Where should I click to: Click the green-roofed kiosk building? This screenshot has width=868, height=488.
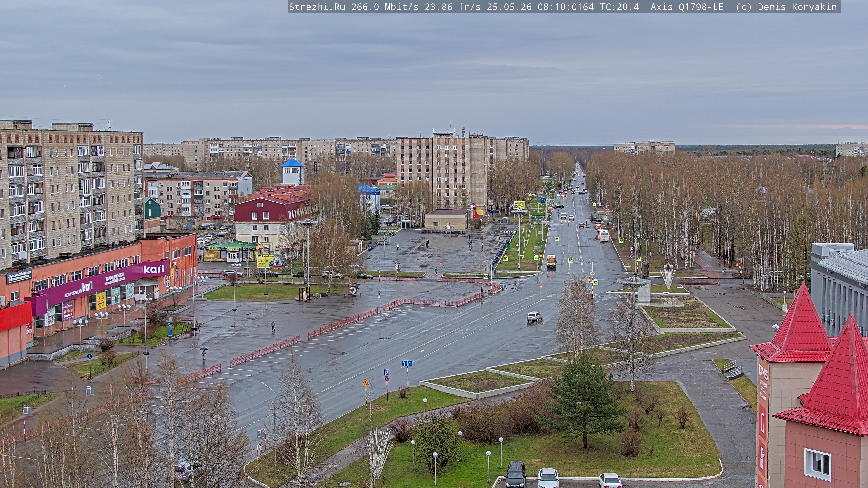pyautogui.click(x=232, y=251)
